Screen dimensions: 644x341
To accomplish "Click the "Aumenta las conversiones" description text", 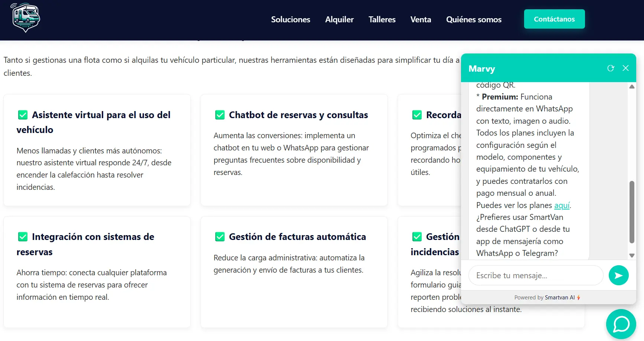I will [291, 154].
